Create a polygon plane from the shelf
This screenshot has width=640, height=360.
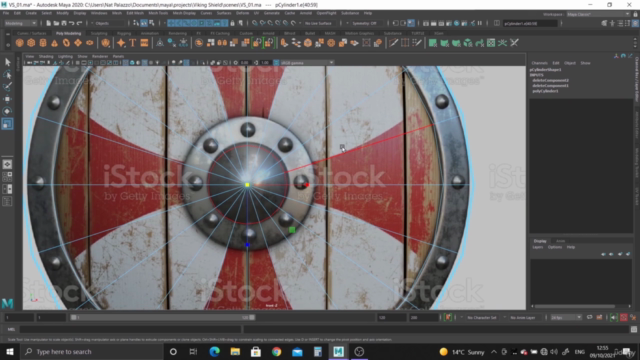click(x=78, y=43)
